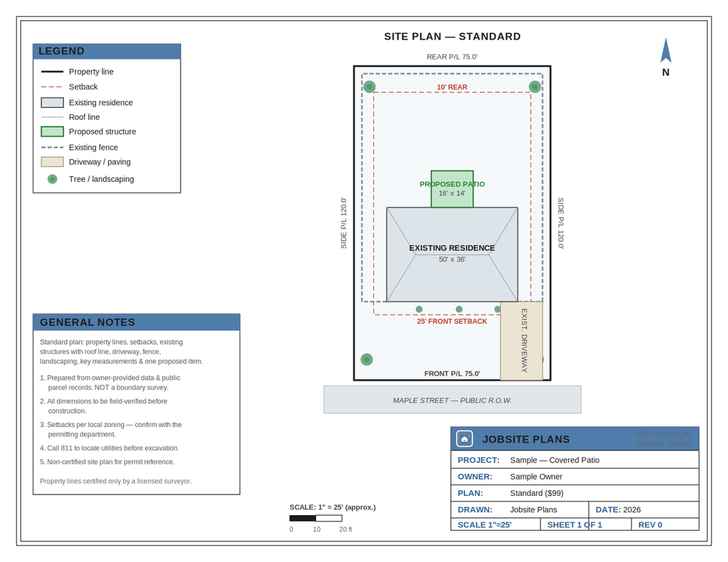Click the DATE: 2026 cell
This screenshot has width=728, height=562.
[644, 509]
